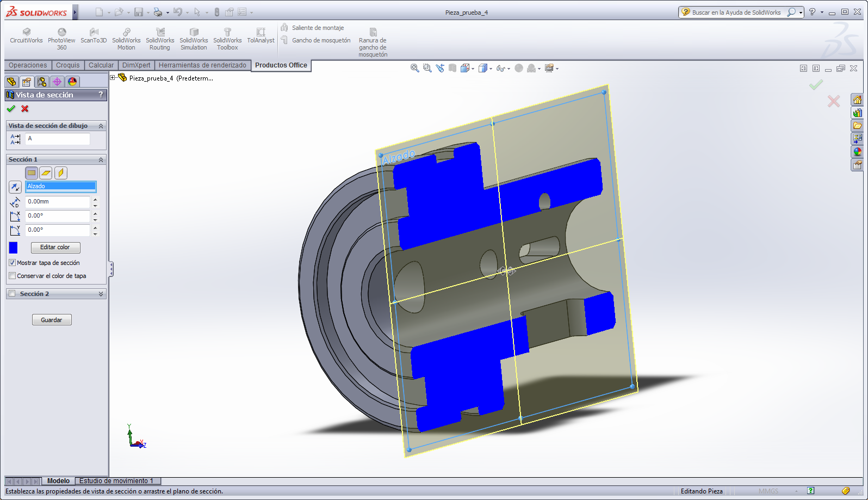Expand the Sección 2 panel
The width and height of the screenshot is (868, 500).
[x=101, y=294]
